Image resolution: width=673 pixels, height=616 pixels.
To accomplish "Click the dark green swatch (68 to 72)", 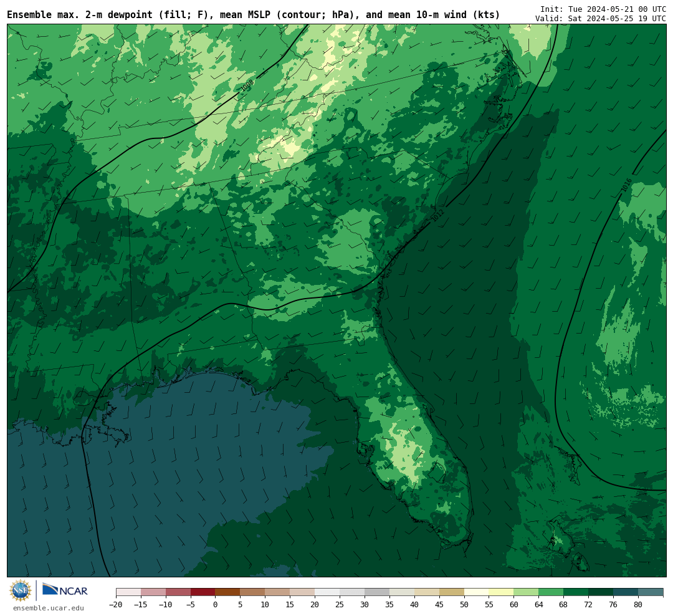I will coord(576,592).
